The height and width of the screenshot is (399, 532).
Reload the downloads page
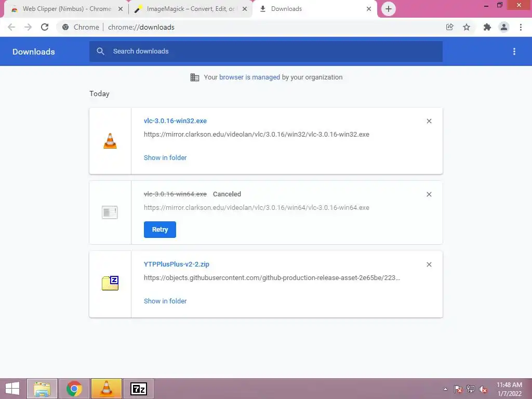coord(45,27)
